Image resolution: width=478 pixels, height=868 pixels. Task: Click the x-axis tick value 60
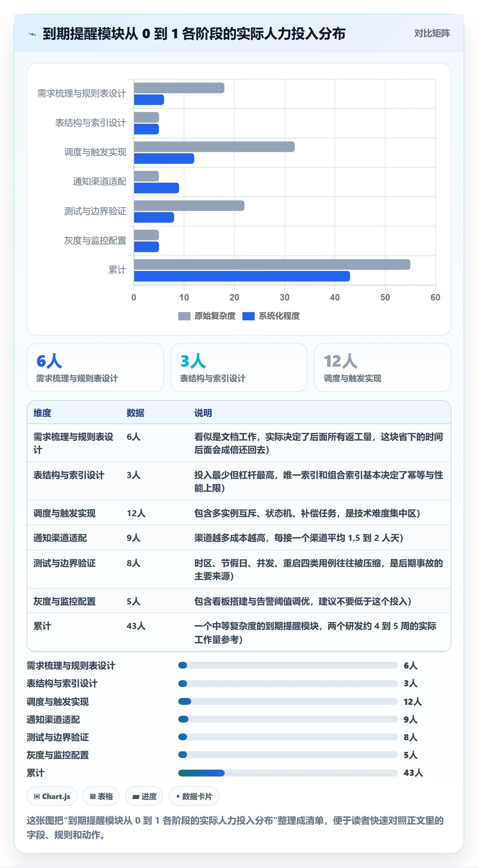[435, 297]
